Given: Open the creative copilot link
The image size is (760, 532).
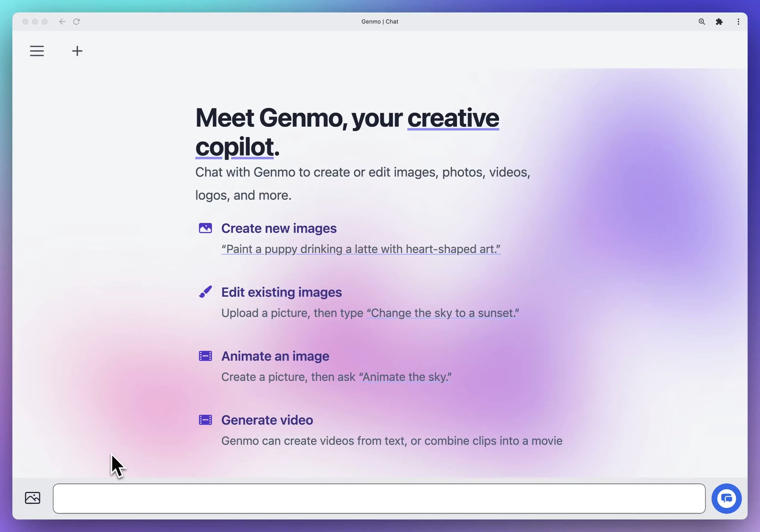Looking at the screenshot, I should point(453,118).
